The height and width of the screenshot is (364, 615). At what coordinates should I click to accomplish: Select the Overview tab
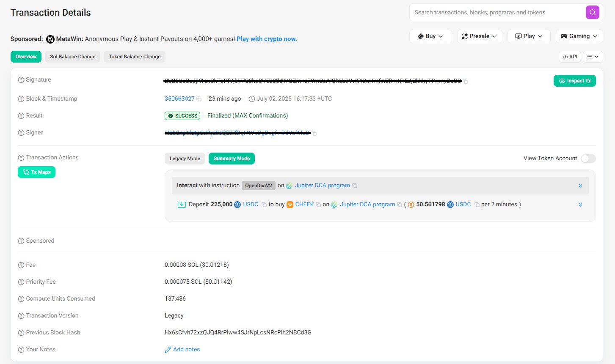pos(26,57)
